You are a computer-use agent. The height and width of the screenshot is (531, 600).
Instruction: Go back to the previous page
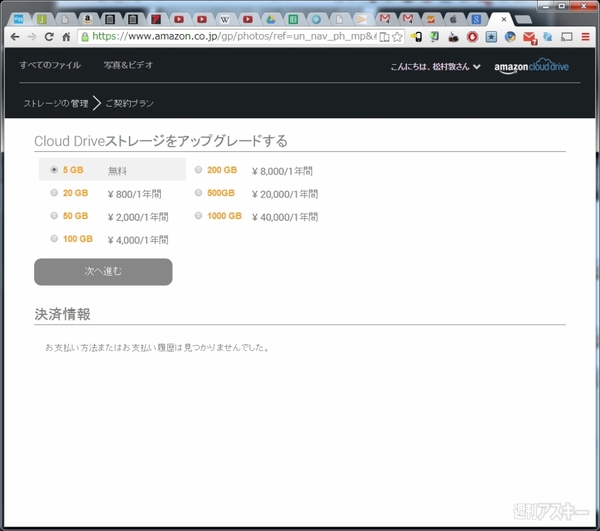(x=15, y=37)
